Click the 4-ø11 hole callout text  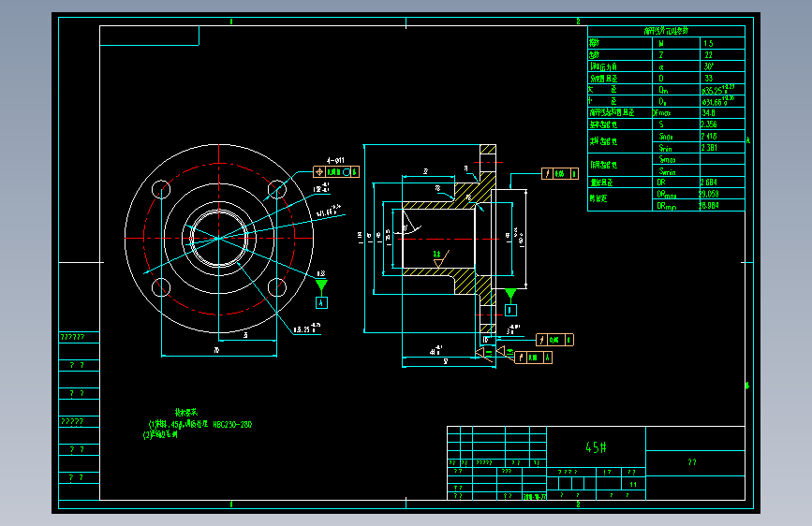click(x=335, y=160)
